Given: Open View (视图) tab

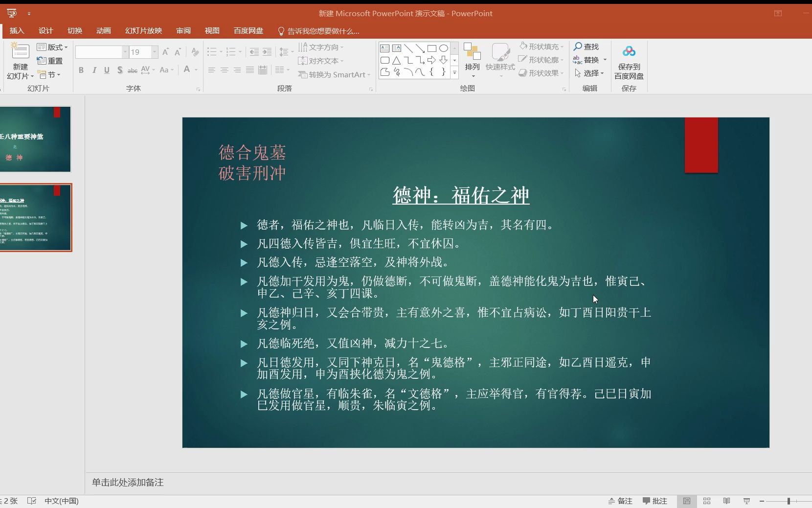Looking at the screenshot, I should (212, 30).
